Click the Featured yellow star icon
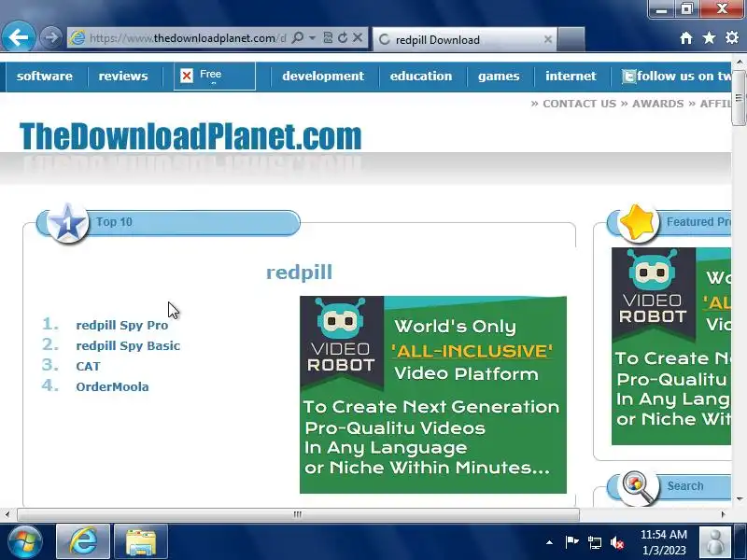This screenshot has height=560, width=747. (x=638, y=223)
